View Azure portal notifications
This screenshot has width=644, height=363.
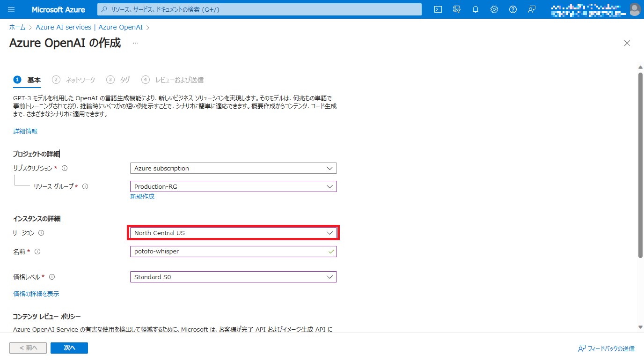point(476,9)
